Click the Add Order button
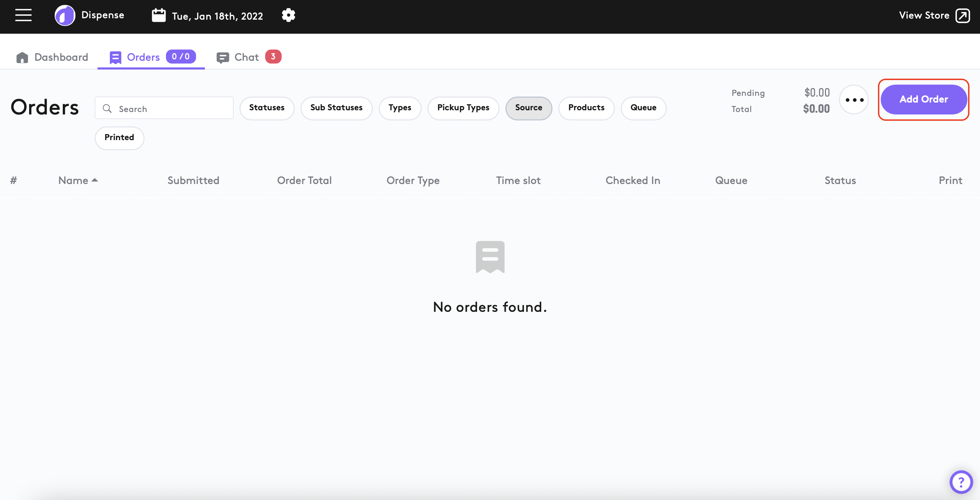This screenshot has height=500, width=980. pyautogui.click(x=923, y=99)
